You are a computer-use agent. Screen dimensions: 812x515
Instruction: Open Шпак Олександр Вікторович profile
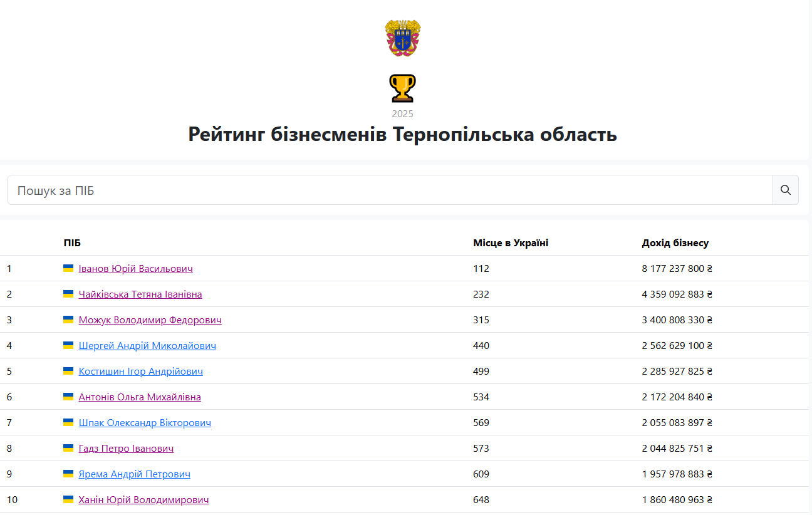(x=145, y=423)
